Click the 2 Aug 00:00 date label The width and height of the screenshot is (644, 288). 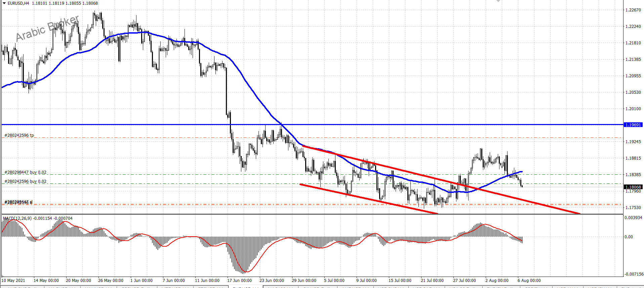click(497, 281)
